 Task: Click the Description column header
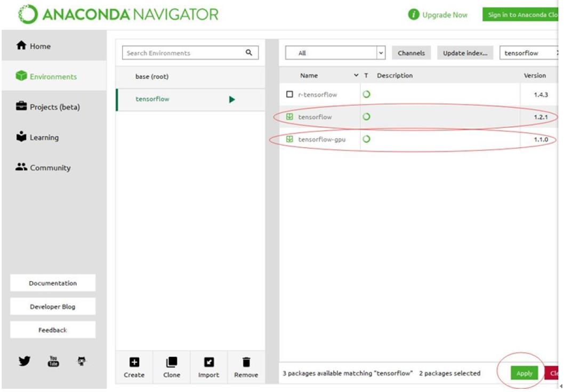[x=394, y=75]
